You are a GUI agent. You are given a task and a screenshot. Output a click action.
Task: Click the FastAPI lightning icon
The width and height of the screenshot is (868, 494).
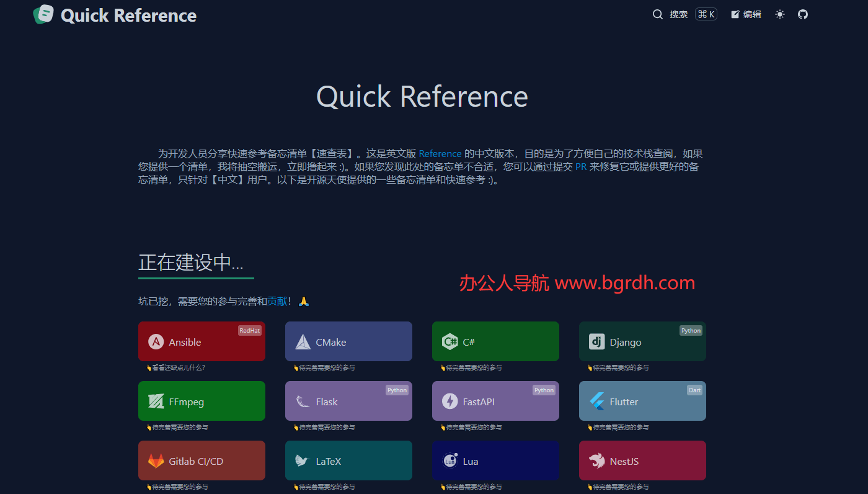(x=450, y=402)
